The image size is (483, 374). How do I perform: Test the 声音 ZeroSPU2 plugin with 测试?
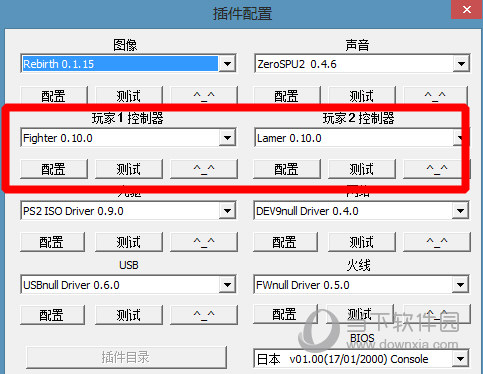[362, 96]
